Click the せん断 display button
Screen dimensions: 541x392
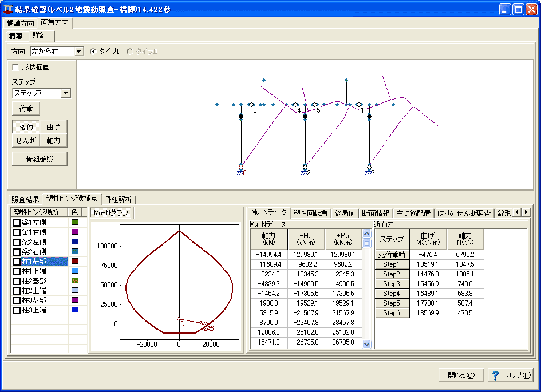(26, 141)
